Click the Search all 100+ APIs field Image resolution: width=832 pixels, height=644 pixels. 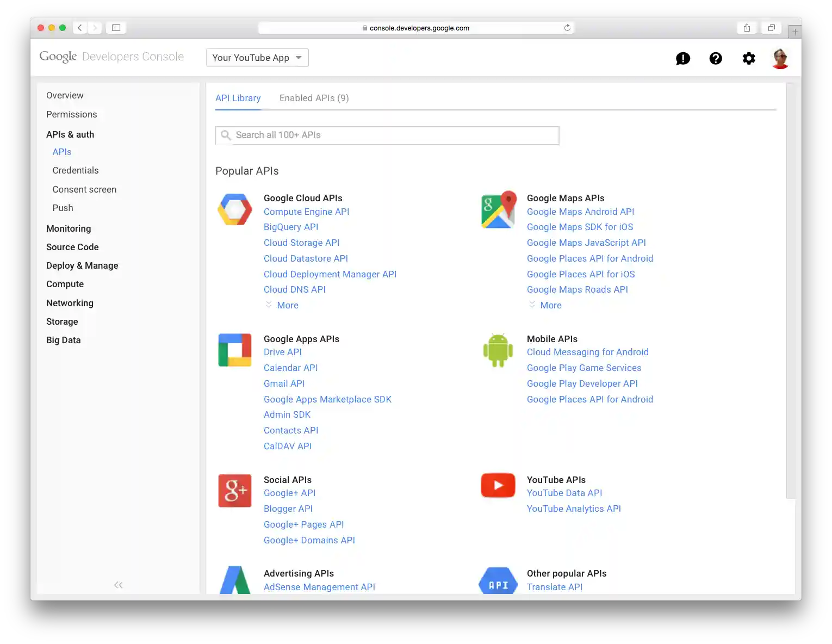387,135
